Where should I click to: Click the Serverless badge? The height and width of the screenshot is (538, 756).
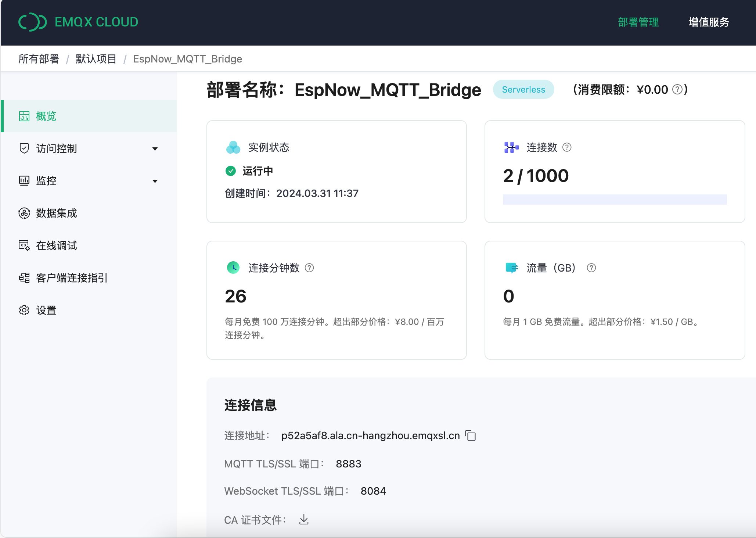[x=523, y=89]
